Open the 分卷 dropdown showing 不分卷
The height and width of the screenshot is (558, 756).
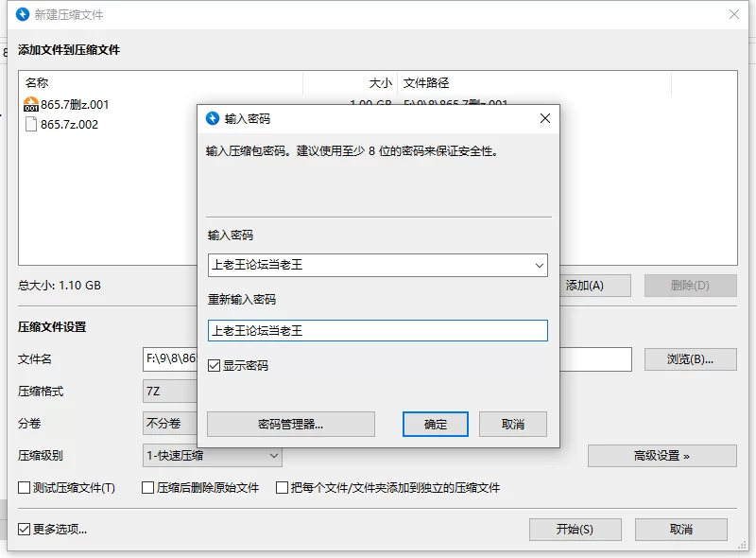pyautogui.click(x=170, y=424)
